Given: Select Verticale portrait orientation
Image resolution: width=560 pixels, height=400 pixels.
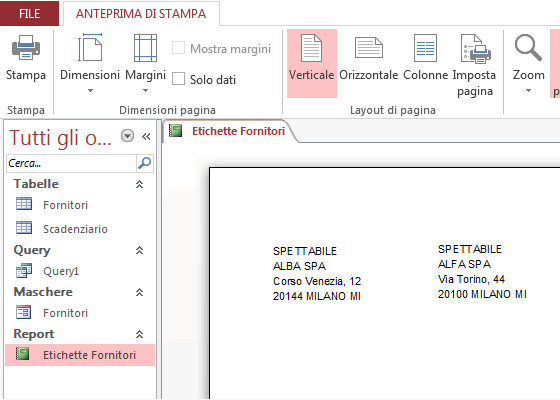Looking at the screenshot, I should (x=311, y=63).
